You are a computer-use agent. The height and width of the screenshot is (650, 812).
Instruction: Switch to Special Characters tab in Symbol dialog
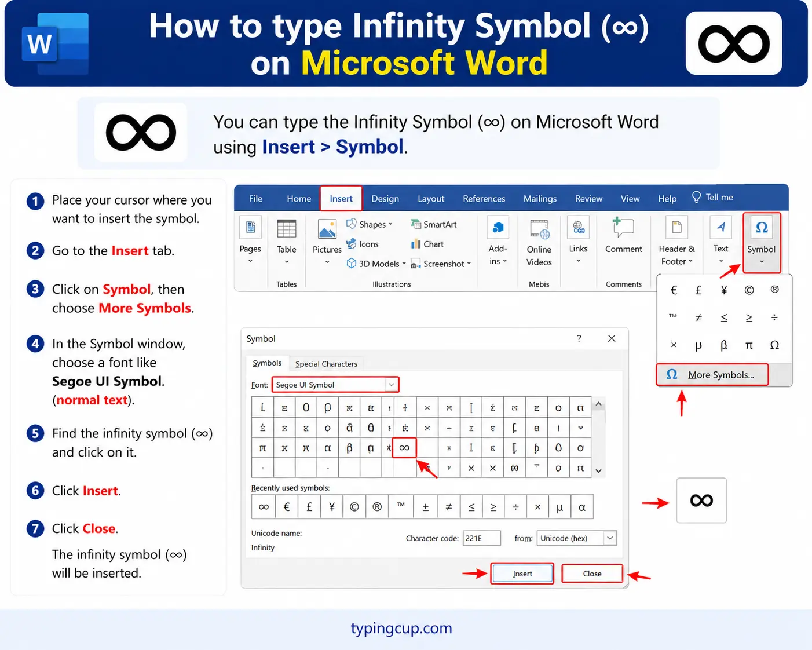tap(326, 364)
